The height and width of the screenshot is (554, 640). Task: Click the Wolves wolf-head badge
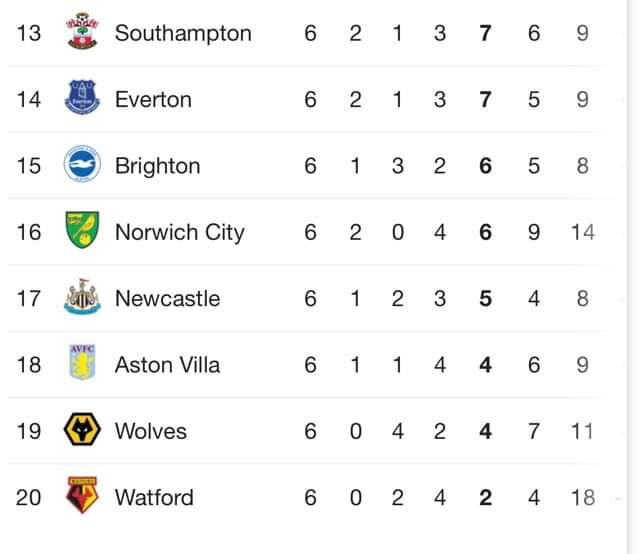tap(82, 429)
